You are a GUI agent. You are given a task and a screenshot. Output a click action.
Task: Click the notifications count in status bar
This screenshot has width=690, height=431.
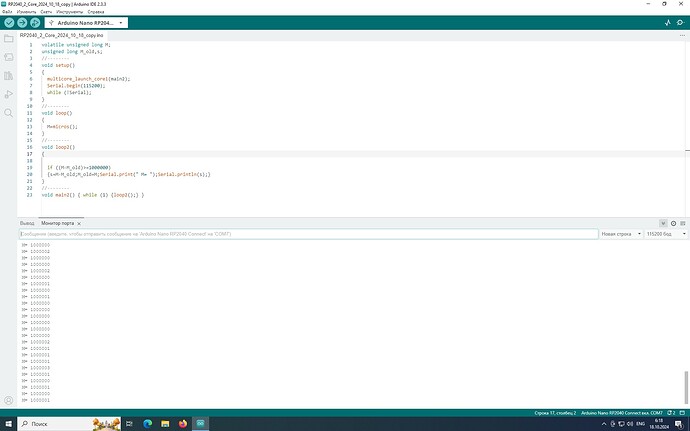tap(671, 413)
